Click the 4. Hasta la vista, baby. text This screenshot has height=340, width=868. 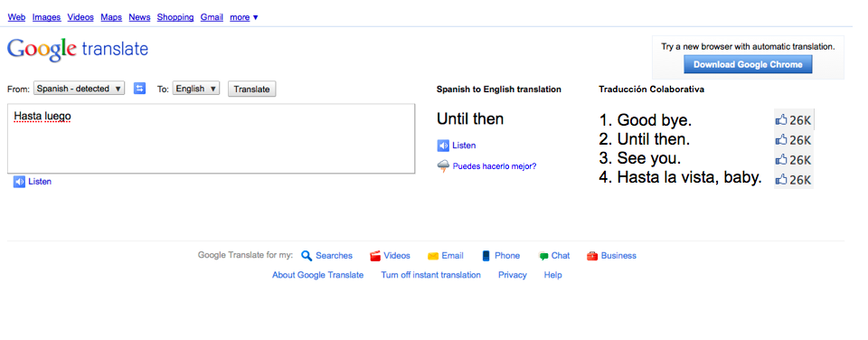[x=680, y=178]
